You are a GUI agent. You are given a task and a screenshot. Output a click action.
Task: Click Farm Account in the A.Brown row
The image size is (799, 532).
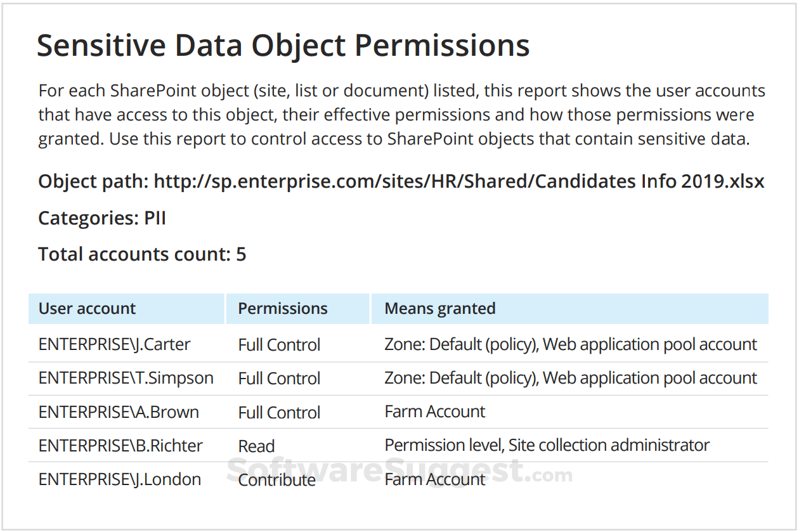tap(434, 412)
